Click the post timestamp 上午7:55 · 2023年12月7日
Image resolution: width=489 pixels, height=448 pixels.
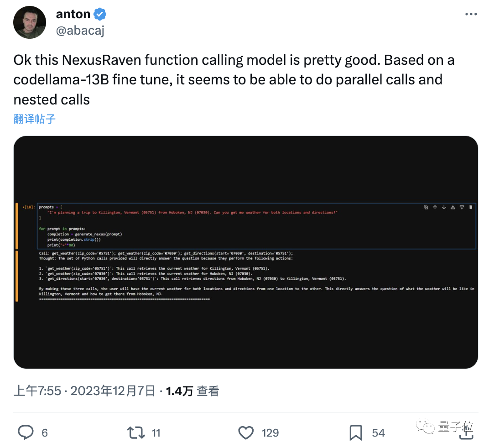click(x=84, y=391)
